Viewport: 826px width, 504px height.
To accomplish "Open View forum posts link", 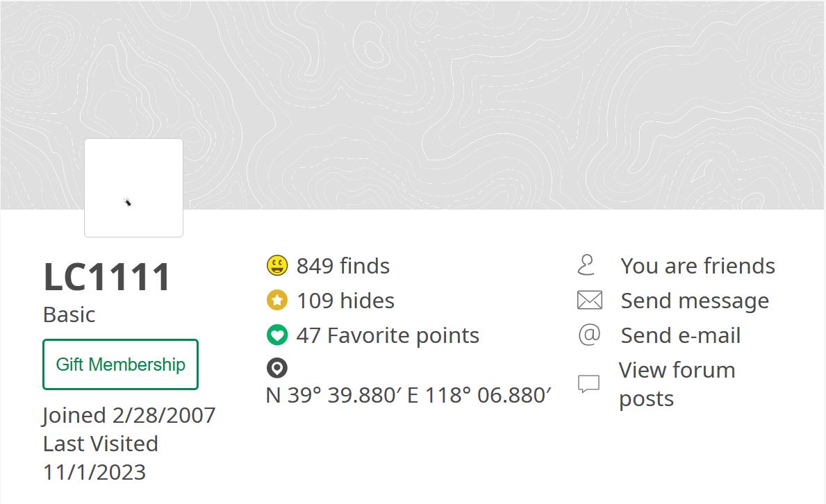I will [x=677, y=384].
